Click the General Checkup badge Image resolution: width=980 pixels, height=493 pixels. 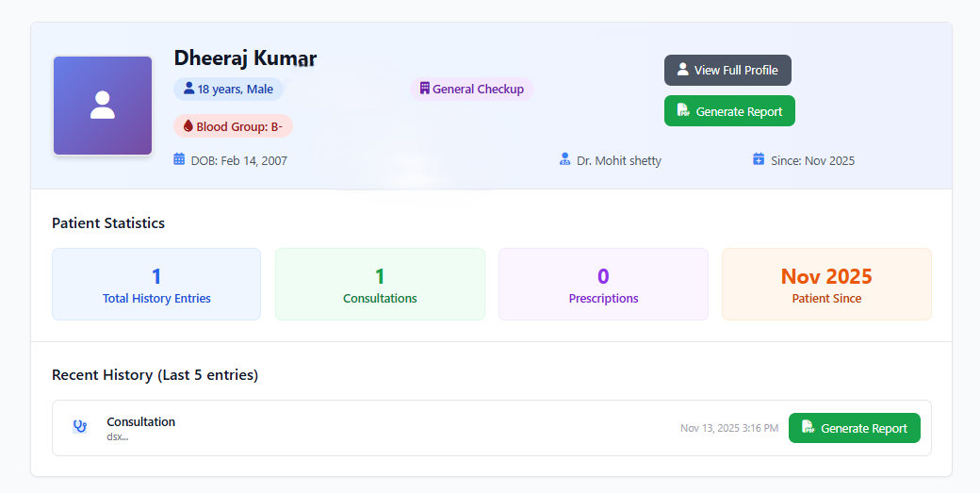tap(472, 89)
